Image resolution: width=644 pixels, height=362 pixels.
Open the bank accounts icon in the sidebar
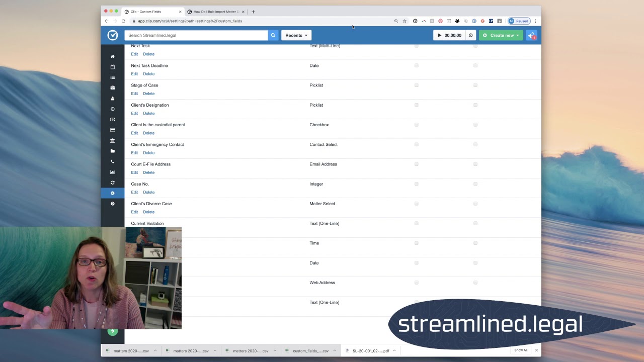pos(113,141)
